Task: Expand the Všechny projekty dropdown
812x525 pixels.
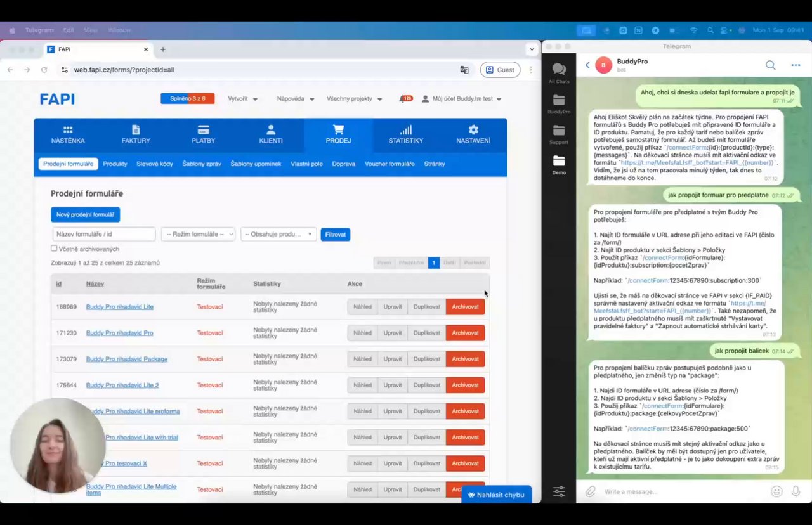Action: point(355,99)
